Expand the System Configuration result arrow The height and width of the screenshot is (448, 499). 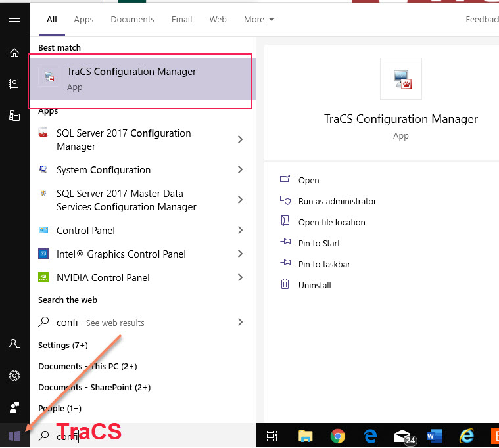(240, 170)
